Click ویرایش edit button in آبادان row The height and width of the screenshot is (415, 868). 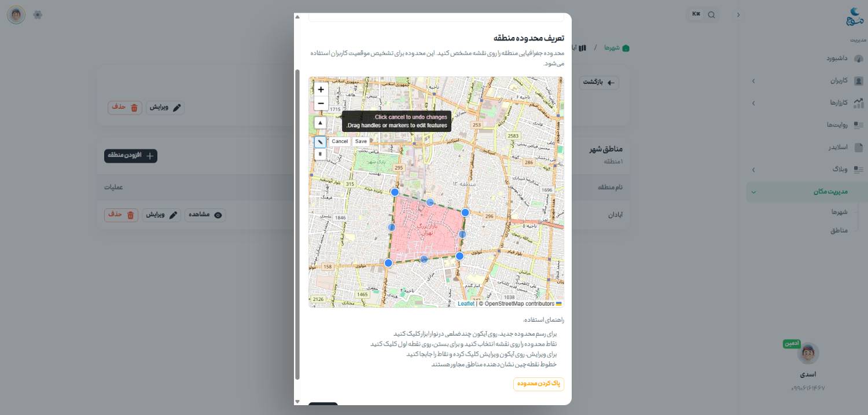[x=161, y=215]
